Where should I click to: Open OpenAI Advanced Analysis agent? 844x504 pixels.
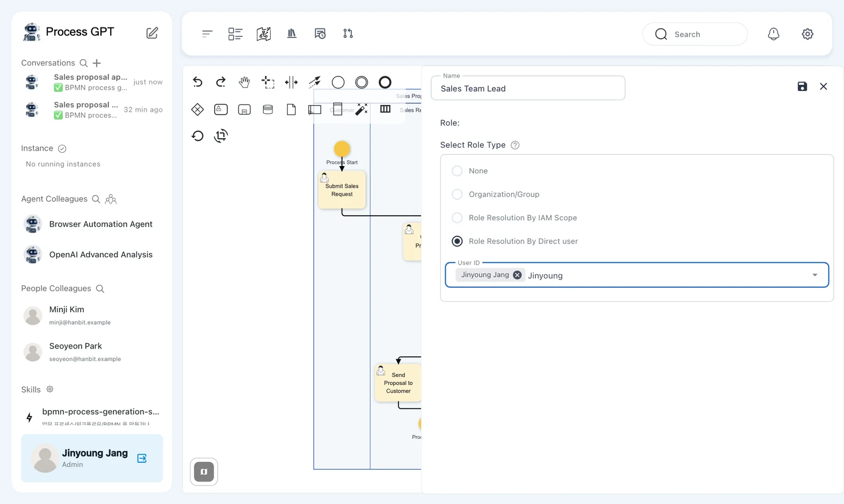[x=92, y=255]
